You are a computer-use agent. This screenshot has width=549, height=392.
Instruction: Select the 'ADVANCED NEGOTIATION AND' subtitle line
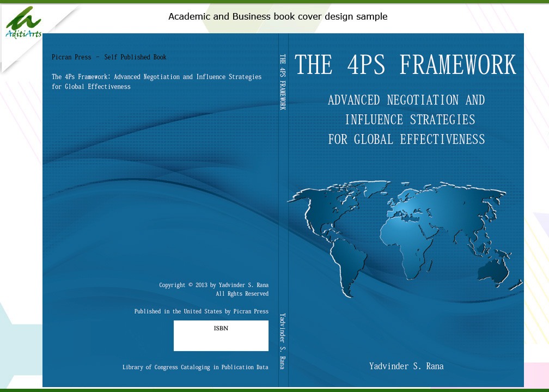[406, 100]
